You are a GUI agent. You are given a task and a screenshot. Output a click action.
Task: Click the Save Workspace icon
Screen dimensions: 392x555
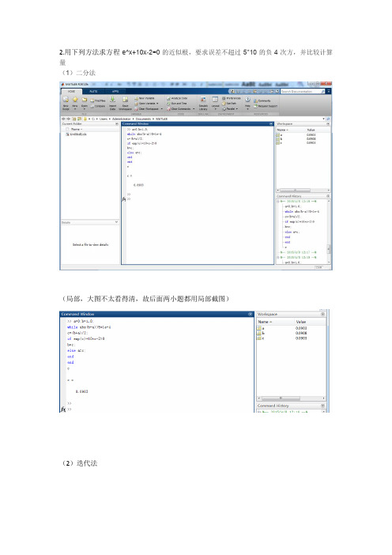(x=125, y=100)
